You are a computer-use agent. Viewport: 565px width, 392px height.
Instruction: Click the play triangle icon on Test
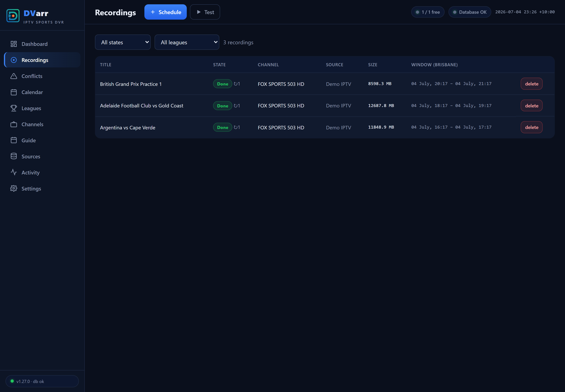tap(199, 12)
